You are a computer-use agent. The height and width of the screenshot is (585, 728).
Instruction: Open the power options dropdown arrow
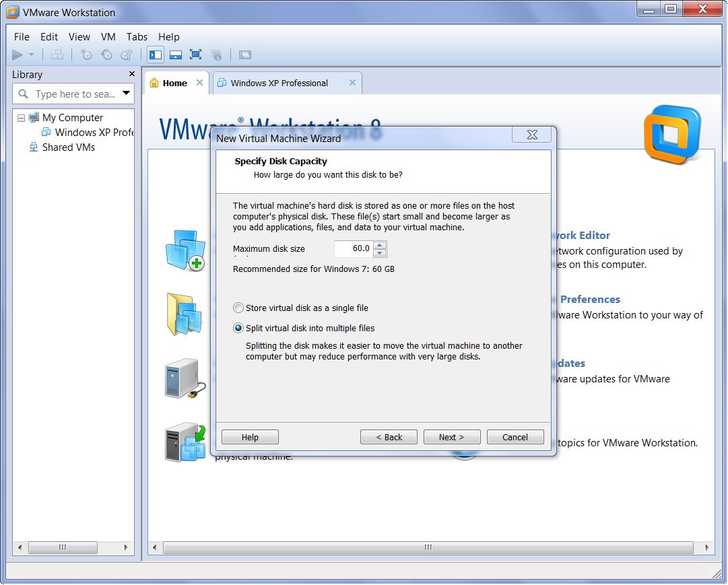point(31,55)
